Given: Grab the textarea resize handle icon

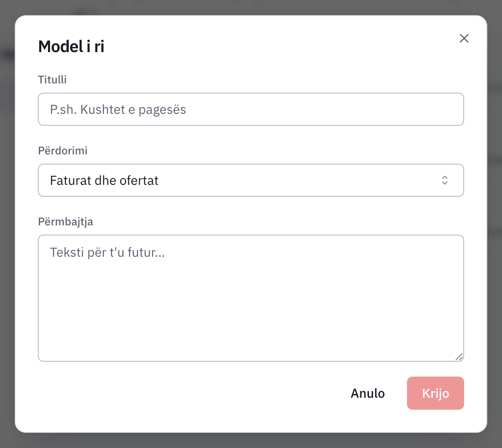Looking at the screenshot, I should [x=459, y=357].
